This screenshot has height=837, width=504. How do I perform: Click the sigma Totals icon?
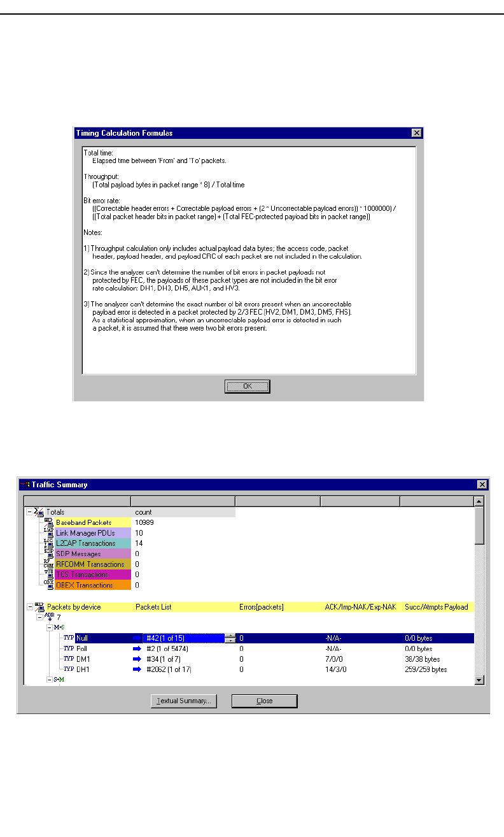pos(39,512)
